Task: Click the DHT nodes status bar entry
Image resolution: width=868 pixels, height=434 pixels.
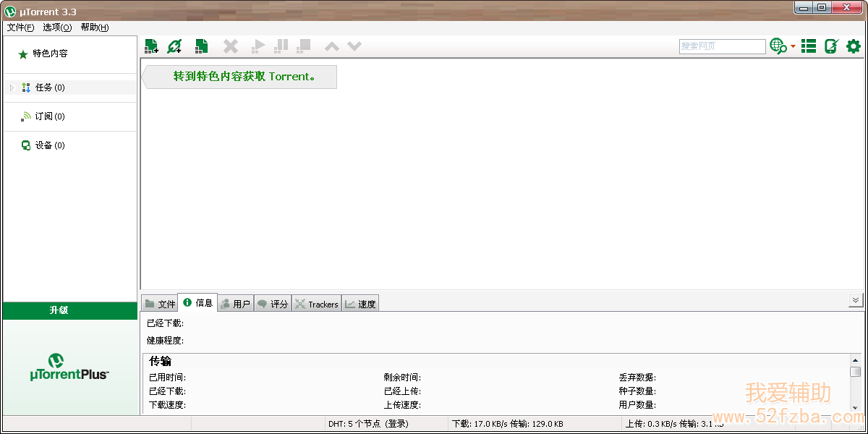Action: coord(368,424)
